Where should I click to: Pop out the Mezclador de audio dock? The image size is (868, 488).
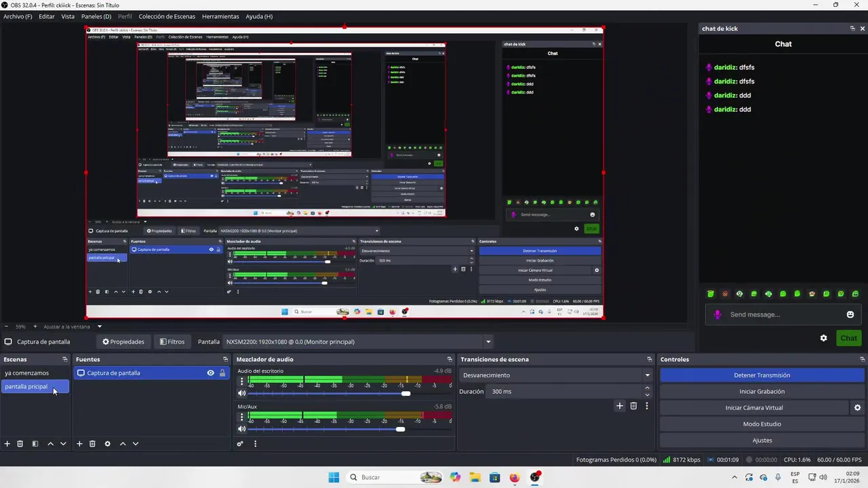[x=450, y=359]
